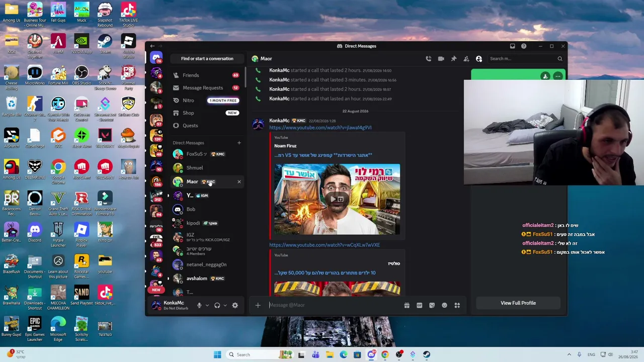Viewport: 644px width, 362px height.
Task: Open the Quests page
Action: click(206, 126)
